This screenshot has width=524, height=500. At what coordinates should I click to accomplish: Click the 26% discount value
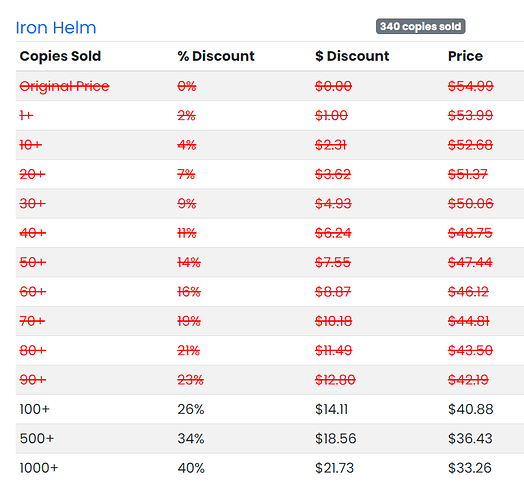pyautogui.click(x=191, y=409)
